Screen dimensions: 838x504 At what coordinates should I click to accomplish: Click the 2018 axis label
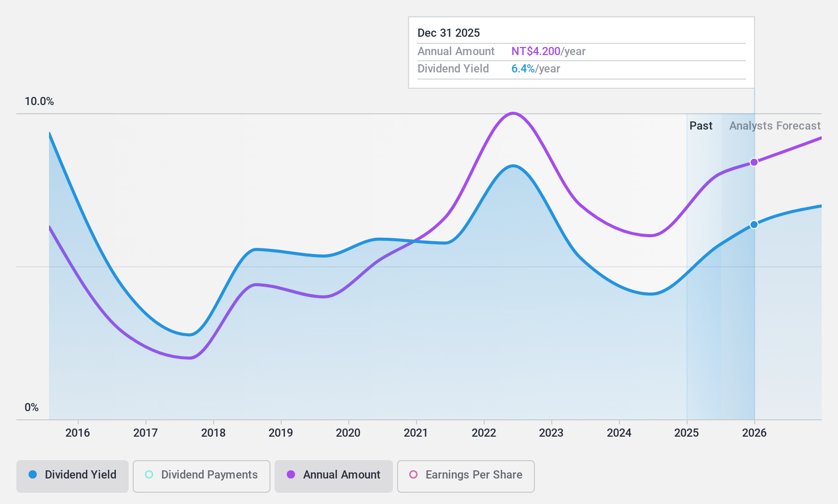click(213, 433)
